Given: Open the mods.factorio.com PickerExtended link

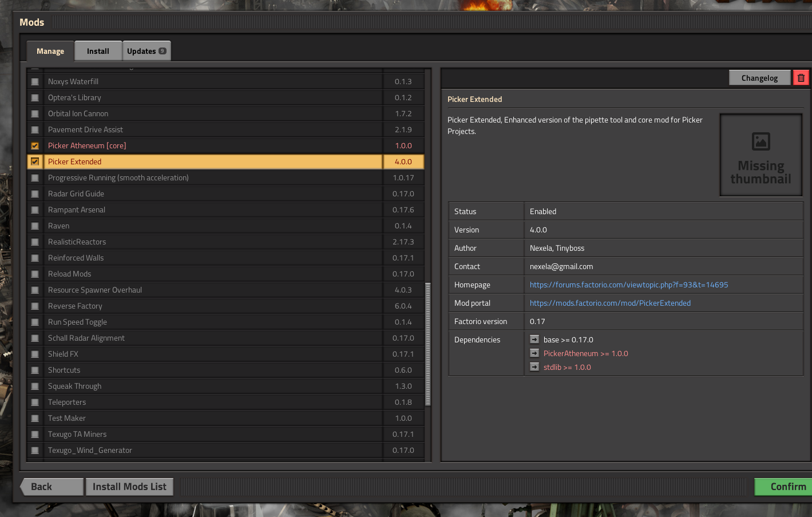Looking at the screenshot, I should click(x=610, y=303).
